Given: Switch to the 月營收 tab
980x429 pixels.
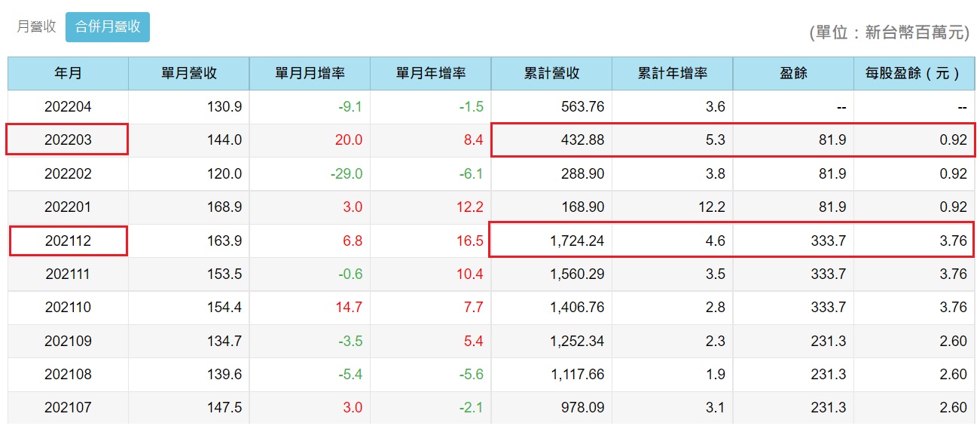Looking at the screenshot, I should tap(36, 26).
